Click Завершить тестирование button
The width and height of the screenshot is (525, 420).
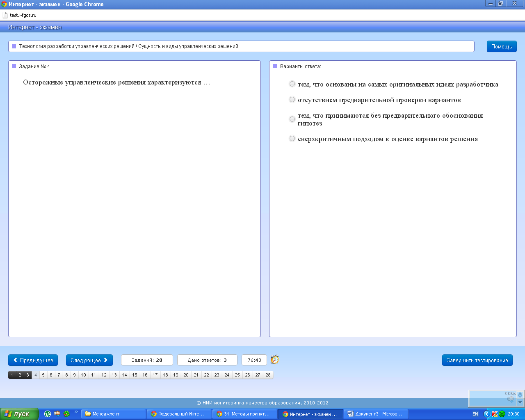[x=477, y=360]
